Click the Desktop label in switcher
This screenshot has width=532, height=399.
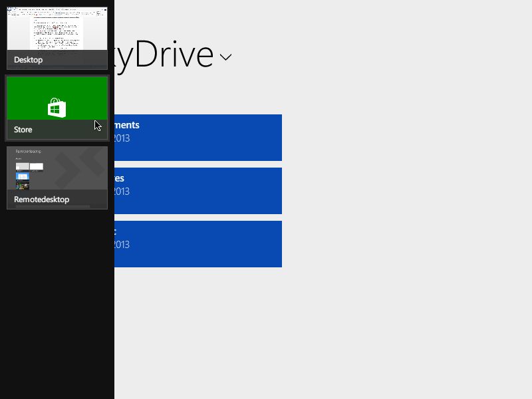pyautogui.click(x=28, y=60)
